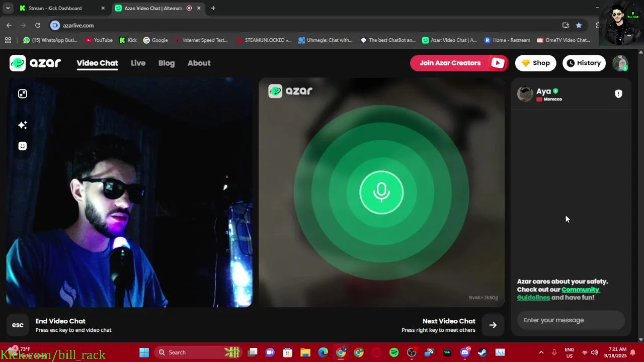Screen dimensions: 644x362
Task: Click the volume icon in system tray
Action: tap(595, 352)
